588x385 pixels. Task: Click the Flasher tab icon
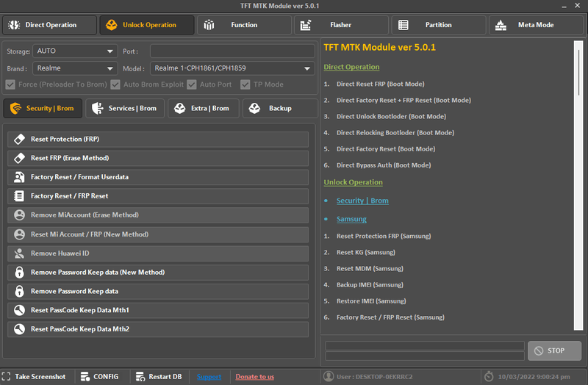click(x=306, y=25)
